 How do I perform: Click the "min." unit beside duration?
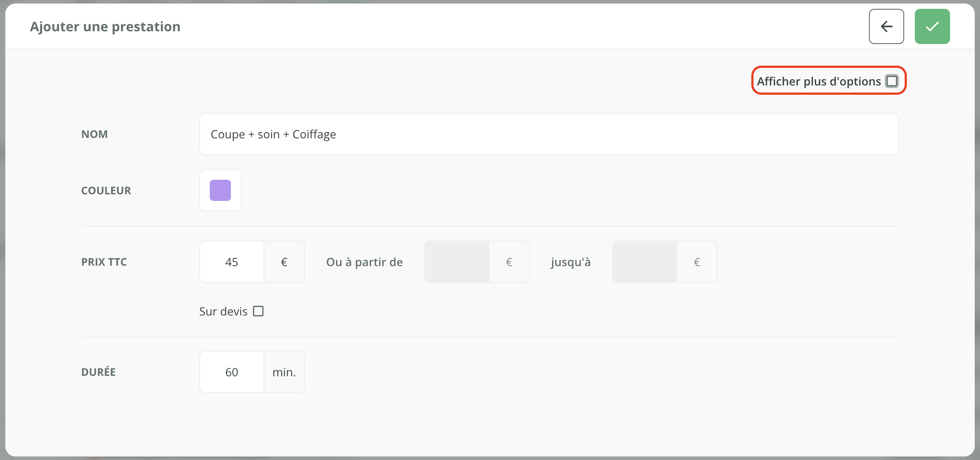[x=284, y=372]
